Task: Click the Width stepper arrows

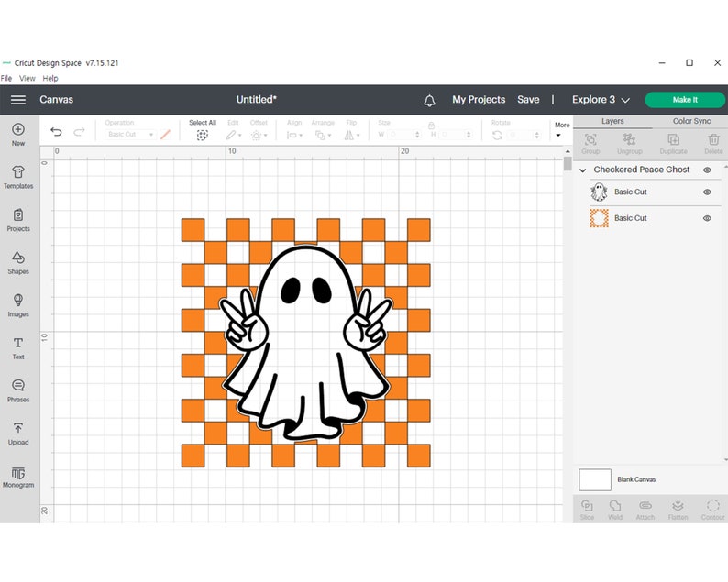Action: (x=417, y=135)
